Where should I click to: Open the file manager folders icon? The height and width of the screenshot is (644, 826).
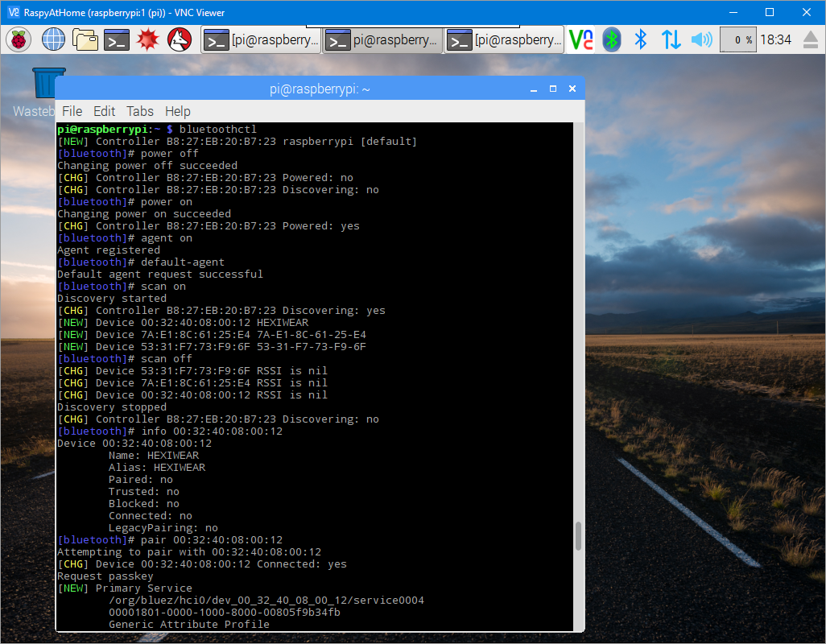(85, 39)
